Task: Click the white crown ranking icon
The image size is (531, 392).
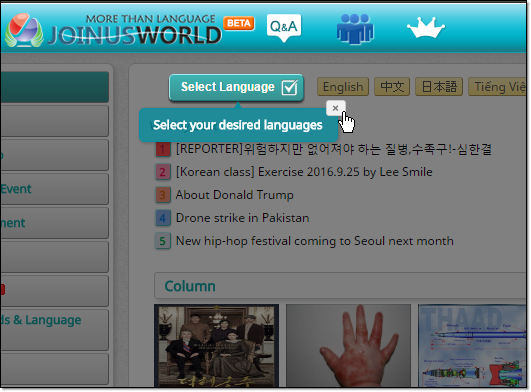Action: (x=426, y=28)
